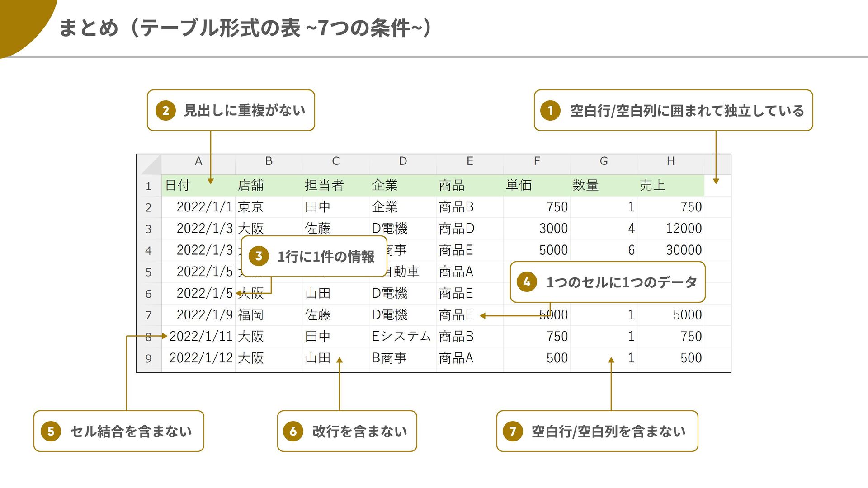Select the 福岡 store cell
Screen dimensions: 868x488
269,315
